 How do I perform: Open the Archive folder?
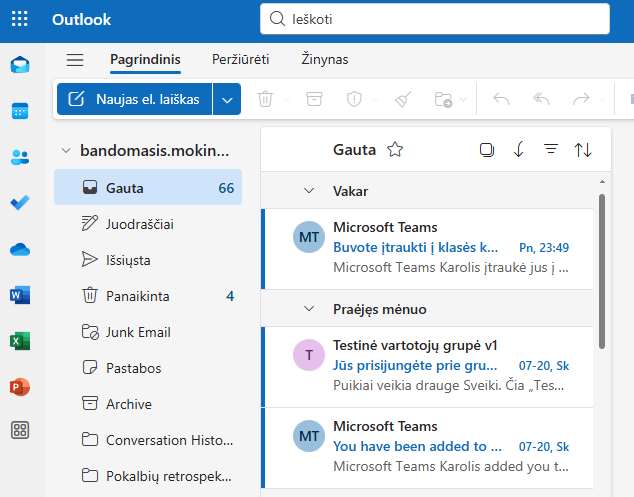[x=148, y=404]
